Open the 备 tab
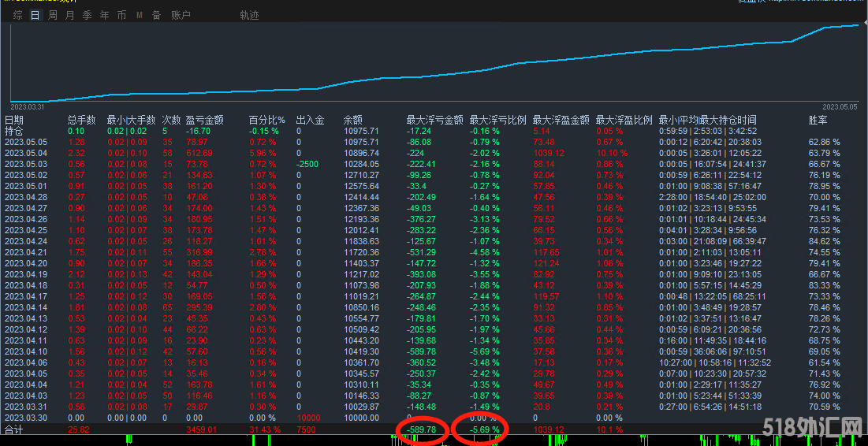This screenshot has height=446, width=868. pos(156,15)
